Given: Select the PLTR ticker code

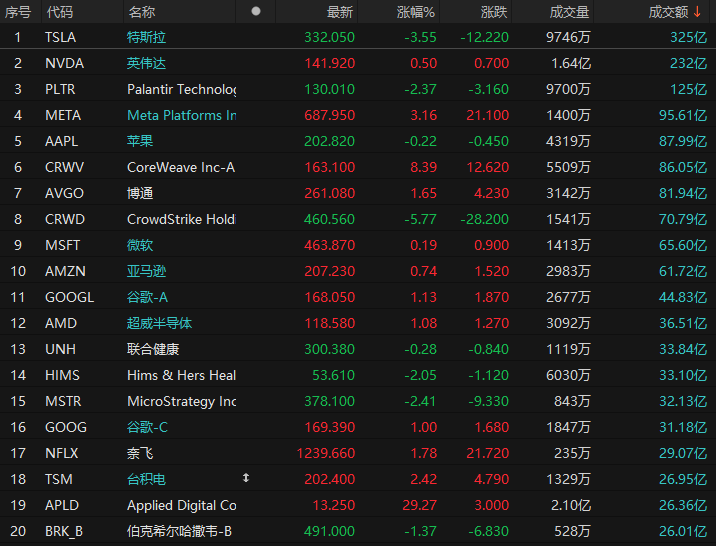Looking at the screenshot, I should (60, 89).
